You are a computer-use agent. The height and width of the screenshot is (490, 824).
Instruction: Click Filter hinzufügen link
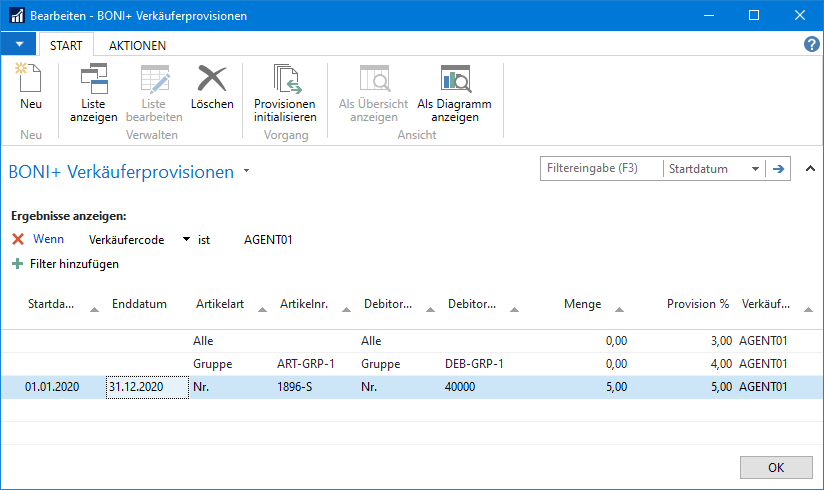pyautogui.click(x=74, y=264)
